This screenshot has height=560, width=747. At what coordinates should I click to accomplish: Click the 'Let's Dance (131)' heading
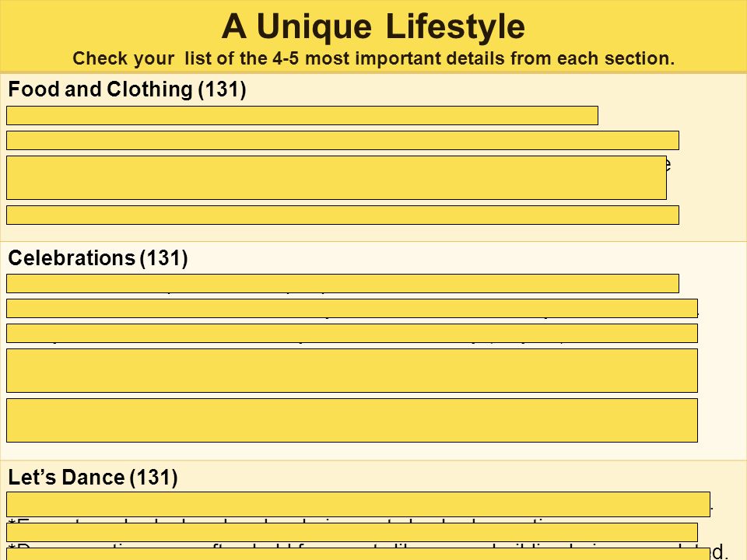(93, 477)
